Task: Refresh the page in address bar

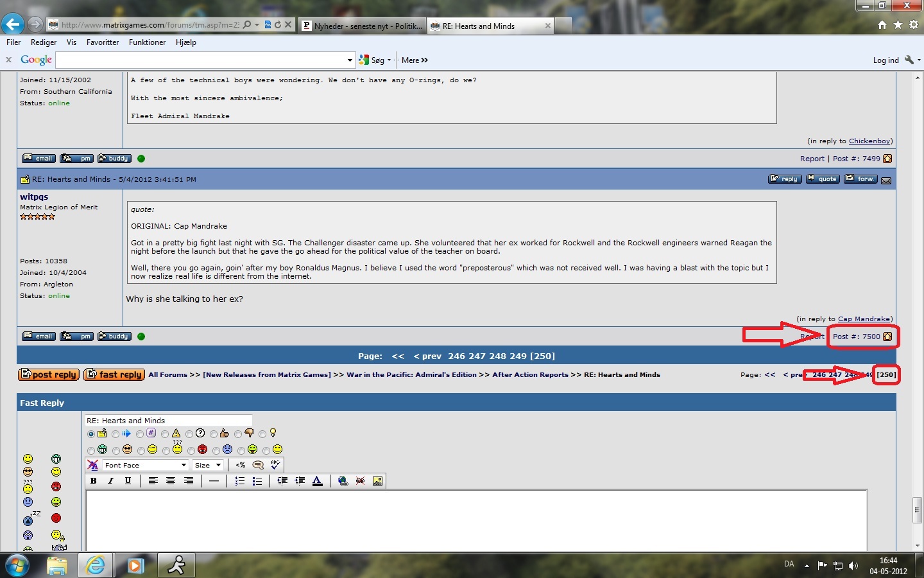Action: click(x=278, y=24)
